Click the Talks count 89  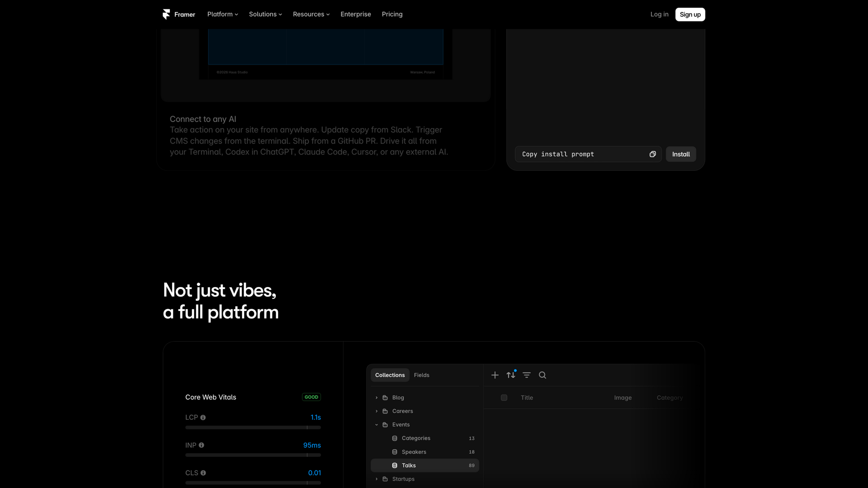[x=472, y=465]
